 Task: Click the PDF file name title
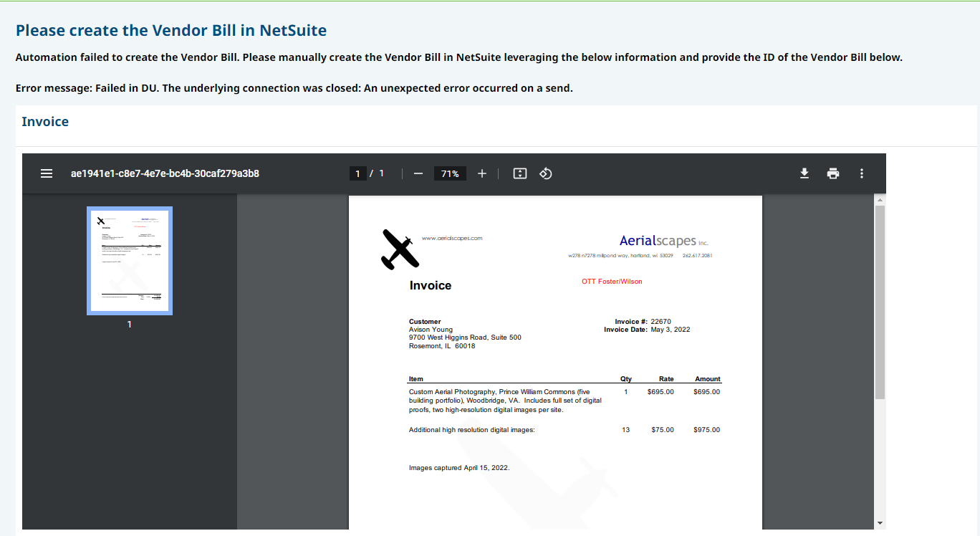[165, 173]
